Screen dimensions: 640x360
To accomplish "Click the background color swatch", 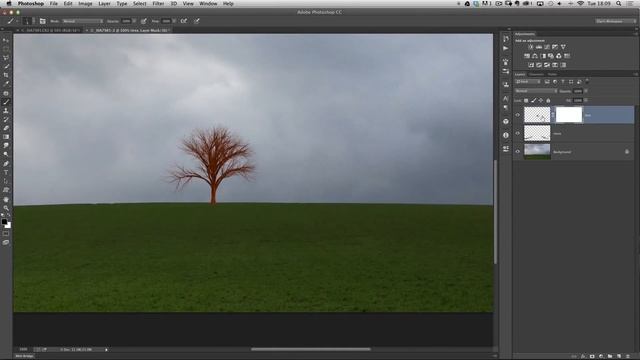I will 8,225.
